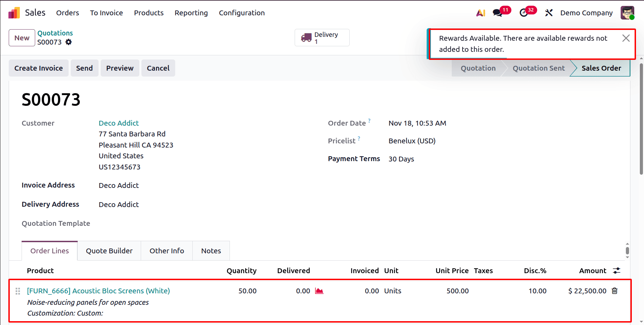Click the Pricelist help question mark
The width and height of the screenshot is (644, 325).
358,138
